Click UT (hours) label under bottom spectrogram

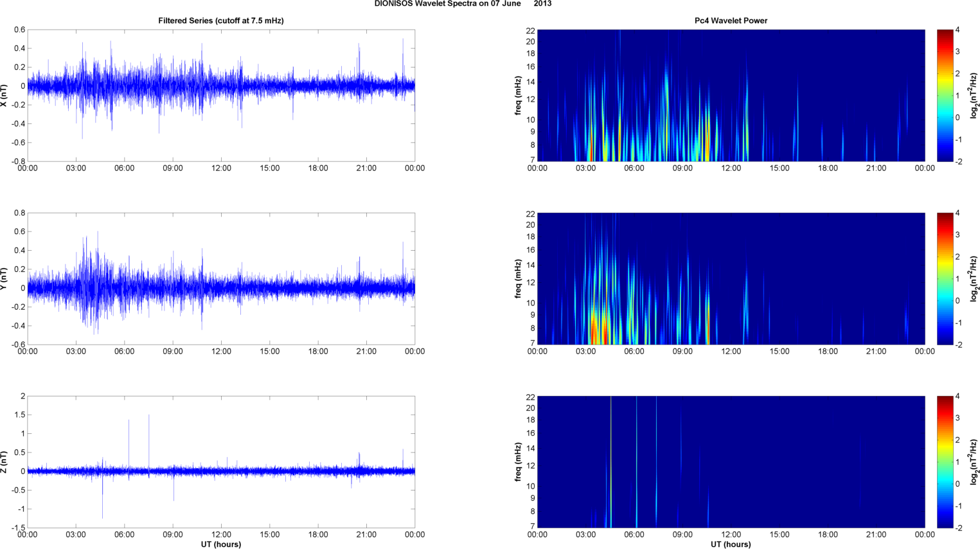[x=731, y=544]
